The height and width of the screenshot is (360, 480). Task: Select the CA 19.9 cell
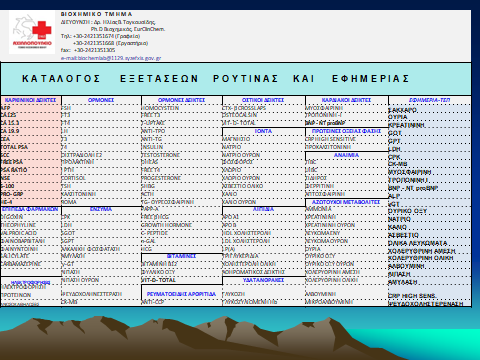click(x=10, y=131)
